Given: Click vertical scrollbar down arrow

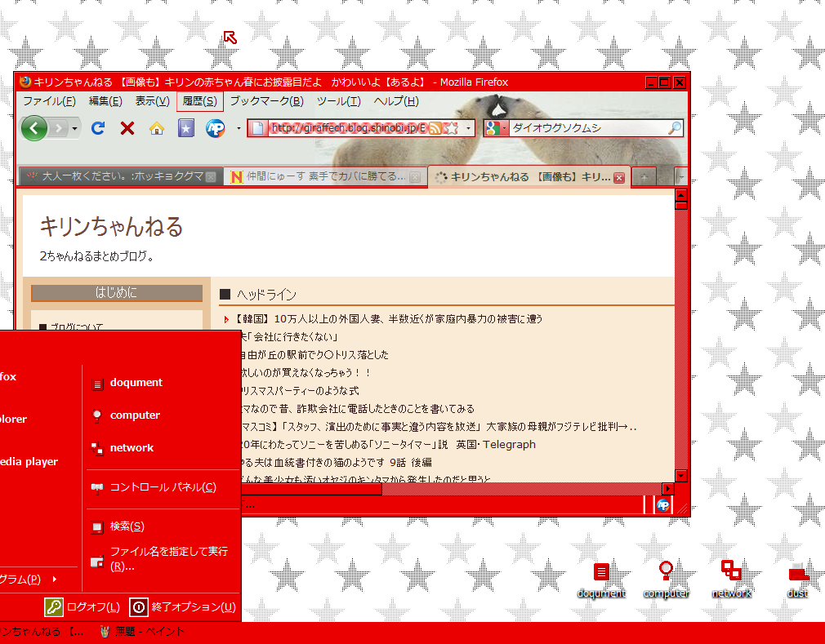Looking at the screenshot, I should [x=681, y=476].
